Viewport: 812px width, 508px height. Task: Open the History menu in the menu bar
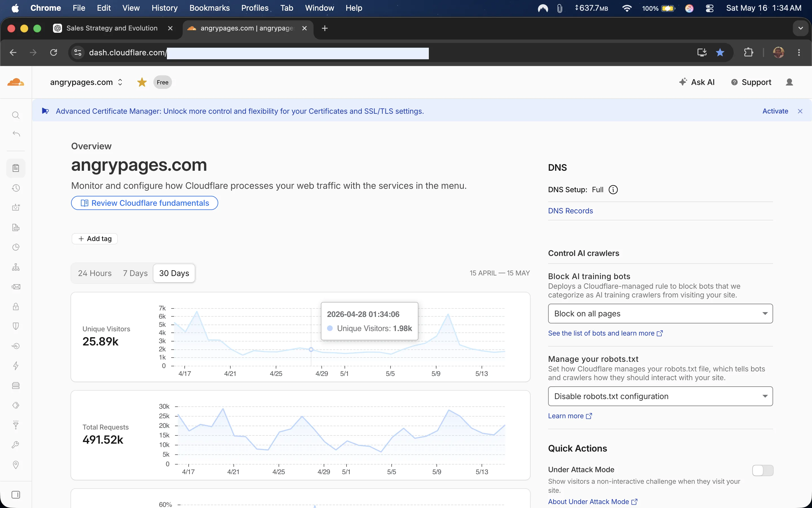pyautogui.click(x=164, y=8)
